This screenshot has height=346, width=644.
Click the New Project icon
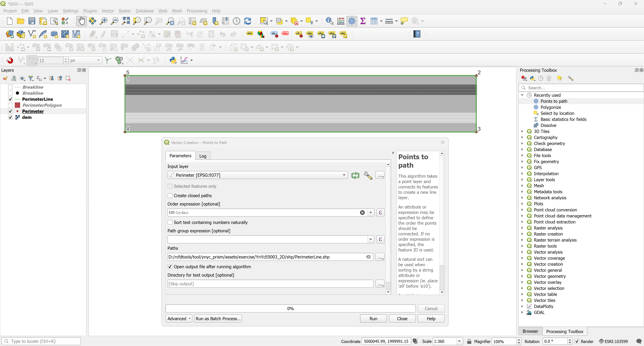(x=10, y=21)
